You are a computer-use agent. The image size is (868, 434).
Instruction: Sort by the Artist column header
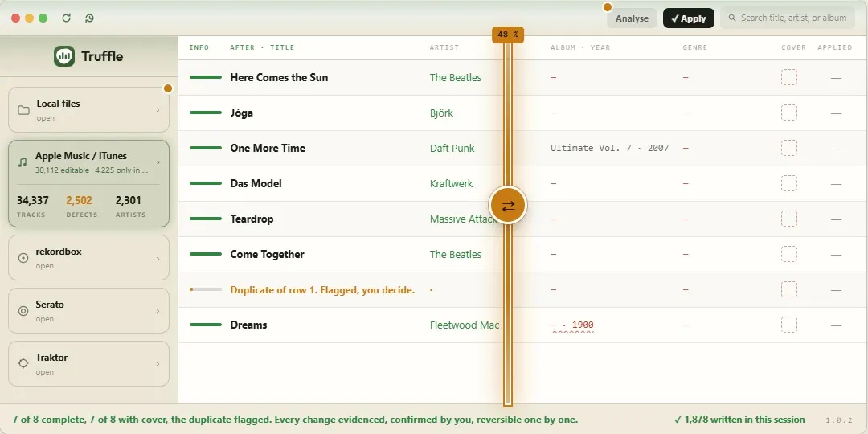tap(444, 47)
